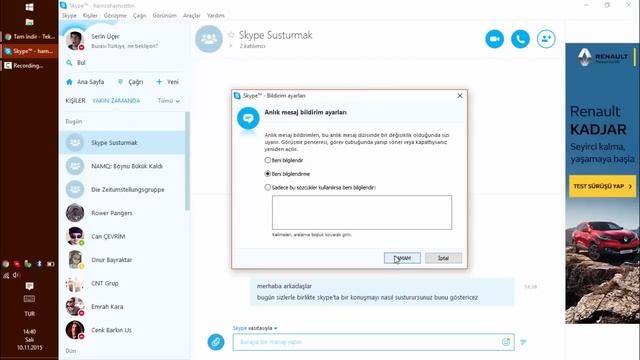Select Skype Susturmak in contact list
This screenshot has height=360, width=640.
point(122,143)
